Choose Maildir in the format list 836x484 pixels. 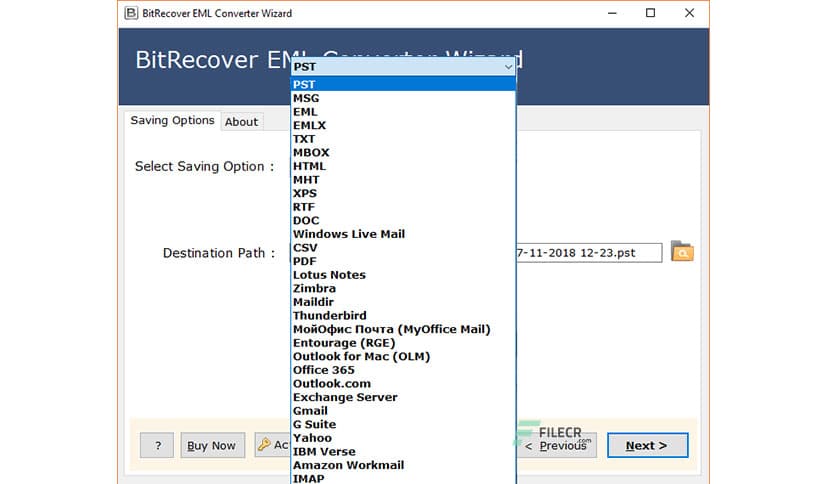pos(404,302)
